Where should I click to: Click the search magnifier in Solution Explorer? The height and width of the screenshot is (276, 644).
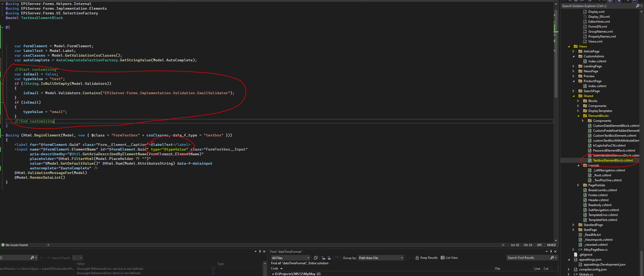click(637, 6)
